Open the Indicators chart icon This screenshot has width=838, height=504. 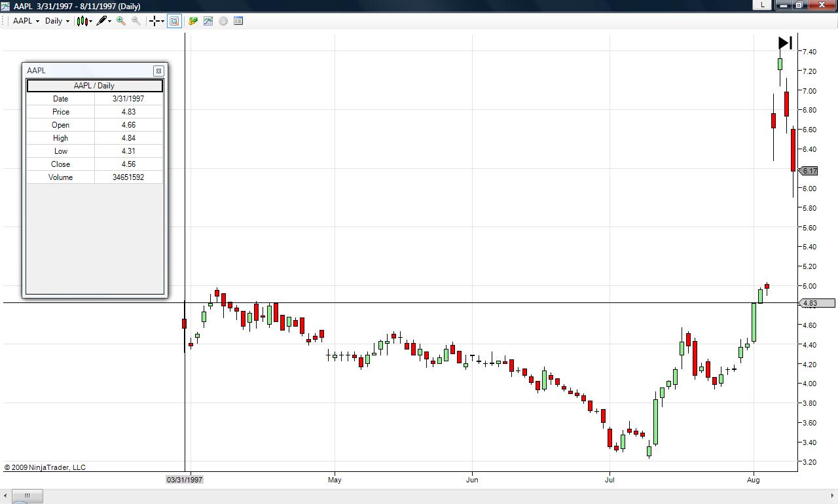[x=208, y=21]
